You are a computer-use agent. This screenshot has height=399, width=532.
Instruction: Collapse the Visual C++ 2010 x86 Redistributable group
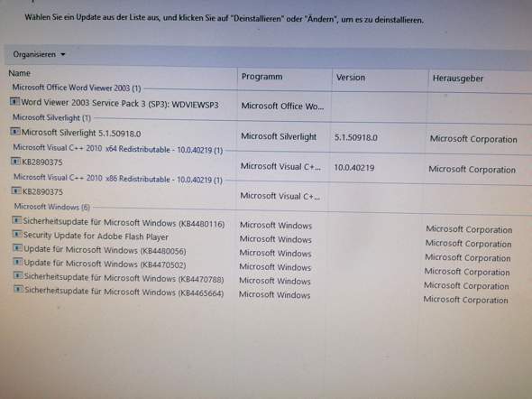pyautogui.click(x=118, y=179)
